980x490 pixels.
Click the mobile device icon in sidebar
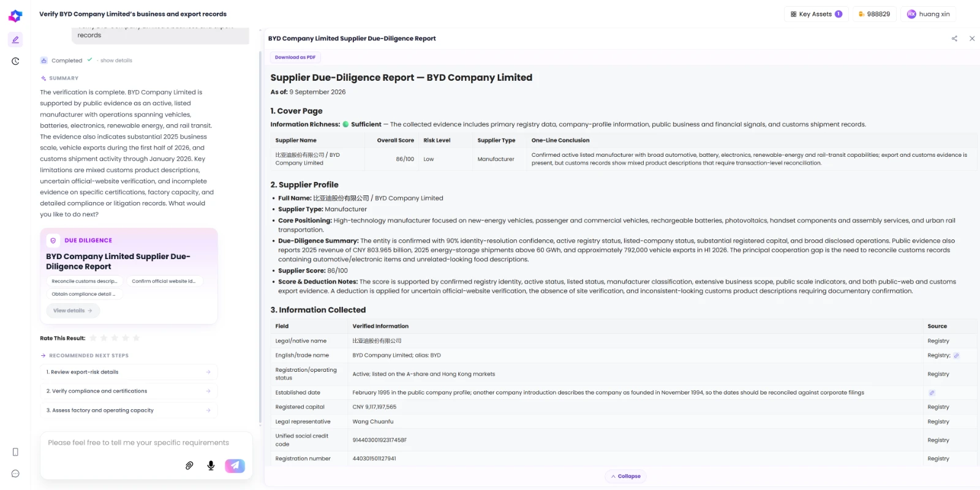[x=15, y=452]
